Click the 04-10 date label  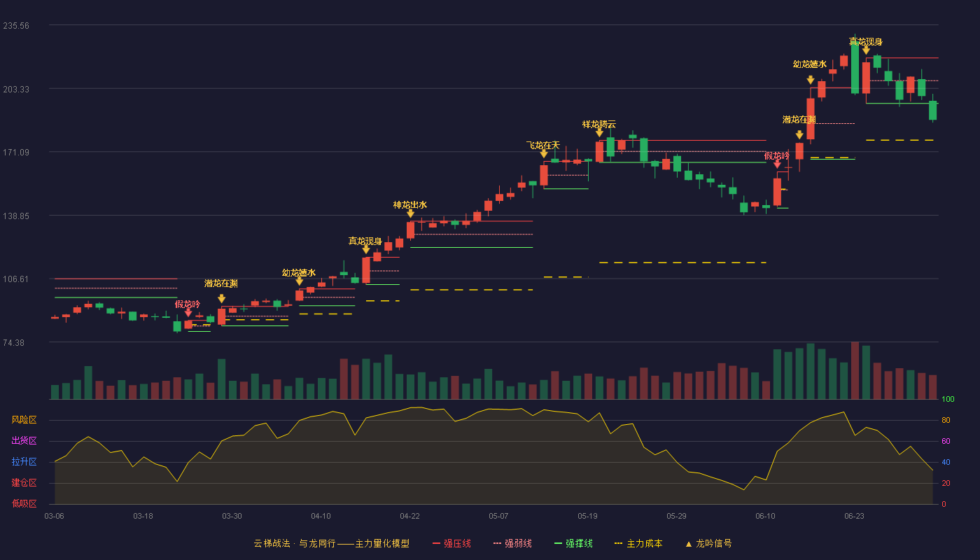(321, 516)
